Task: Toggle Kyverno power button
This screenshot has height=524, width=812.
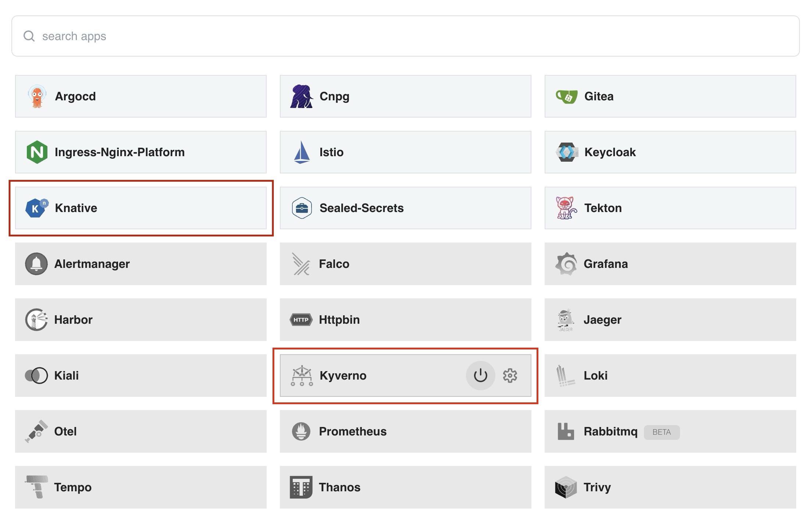Action: click(480, 376)
